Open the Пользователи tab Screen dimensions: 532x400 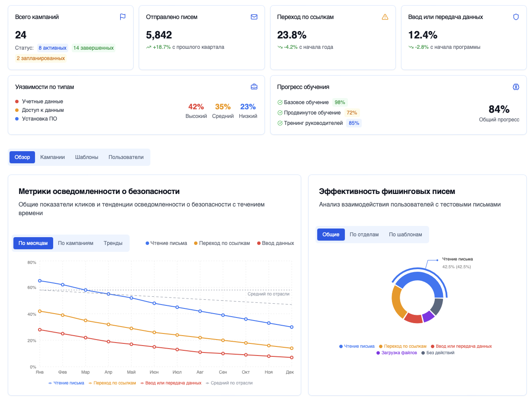click(126, 157)
